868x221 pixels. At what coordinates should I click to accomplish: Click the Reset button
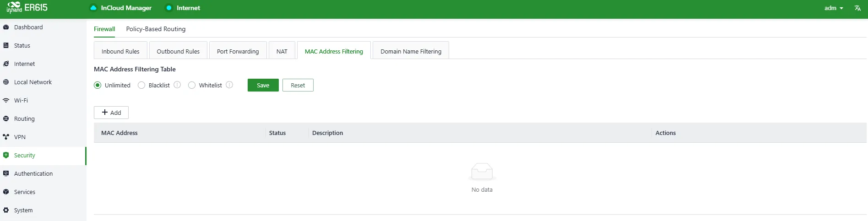(298, 86)
